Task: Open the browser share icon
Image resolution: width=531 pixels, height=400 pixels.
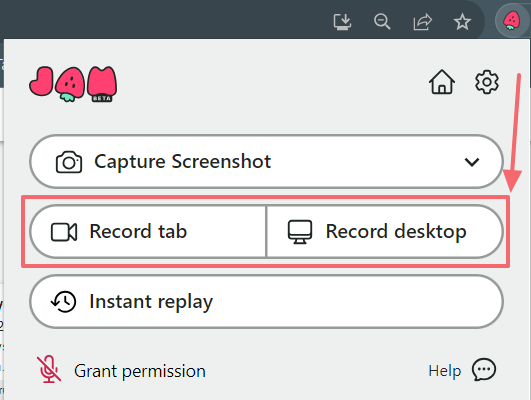Action: pyautogui.click(x=423, y=22)
